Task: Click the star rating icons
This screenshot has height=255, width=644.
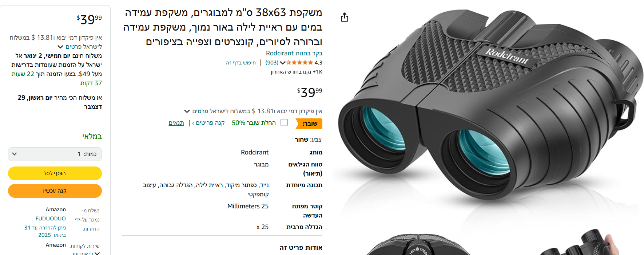Action: coord(299,63)
